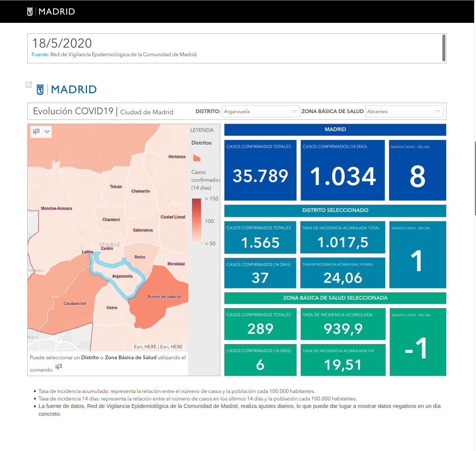Click the Esri, HERE map attribution

click(159, 347)
